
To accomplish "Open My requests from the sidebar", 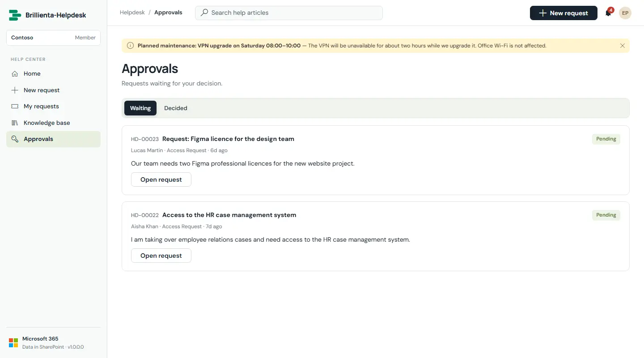I will tap(53, 107).
